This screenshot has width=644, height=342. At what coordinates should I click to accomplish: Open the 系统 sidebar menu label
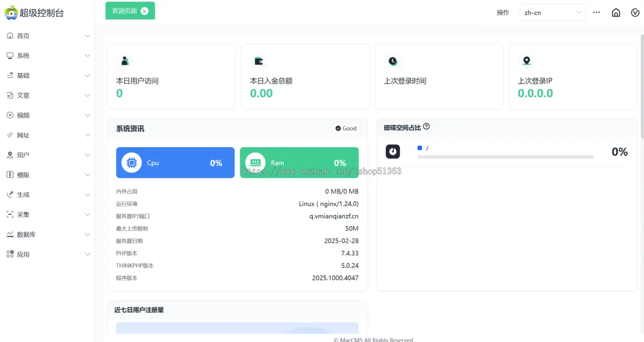click(23, 56)
